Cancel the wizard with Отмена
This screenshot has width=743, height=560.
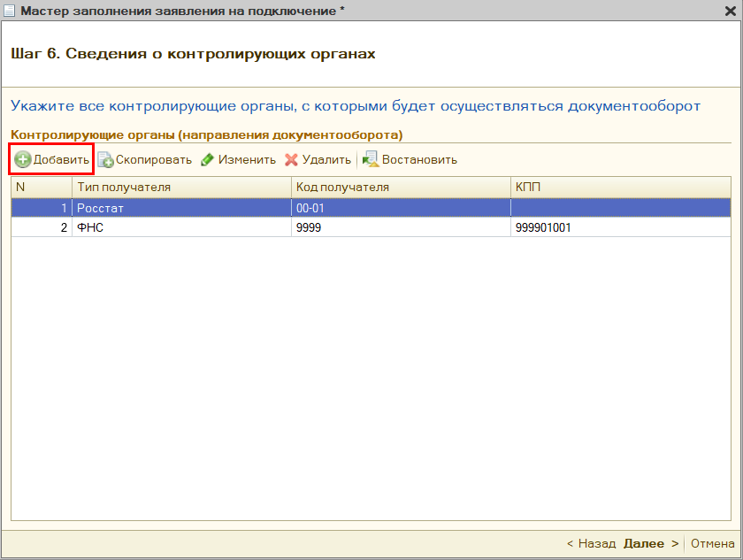tap(712, 543)
